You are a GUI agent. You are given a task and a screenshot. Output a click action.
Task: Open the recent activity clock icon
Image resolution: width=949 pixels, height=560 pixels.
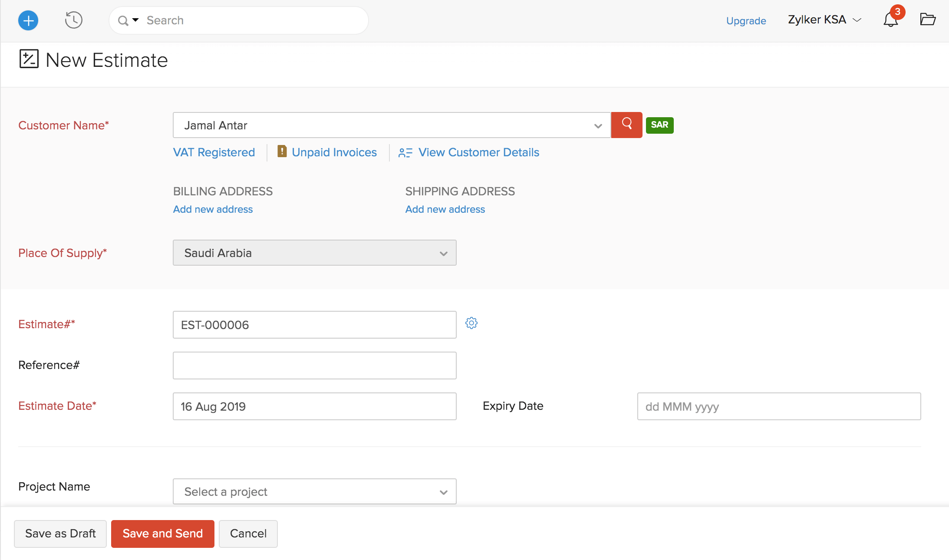point(73,20)
